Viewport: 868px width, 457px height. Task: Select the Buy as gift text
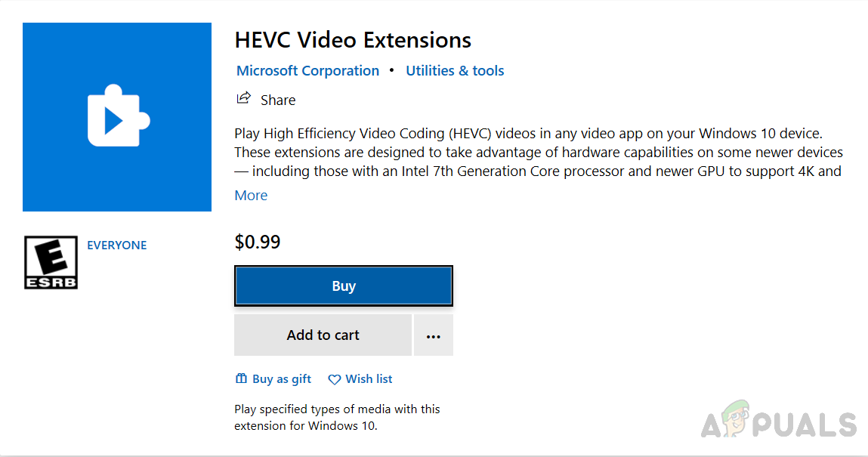pos(282,379)
